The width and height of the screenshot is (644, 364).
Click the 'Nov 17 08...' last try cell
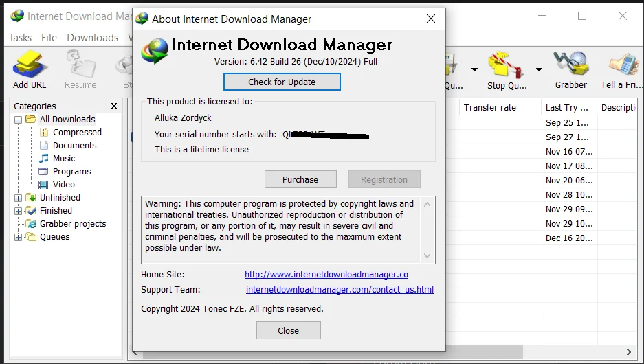click(569, 166)
